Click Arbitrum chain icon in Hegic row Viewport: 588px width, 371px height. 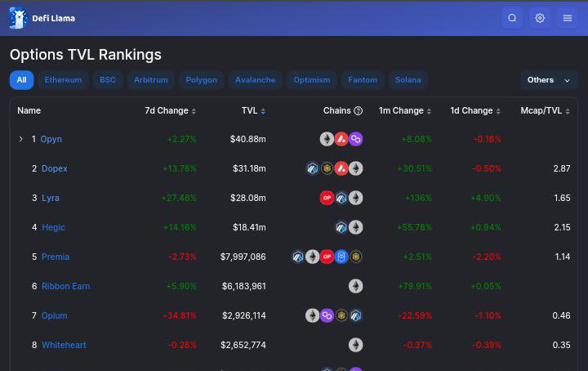pyautogui.click(x=341, y=227)
